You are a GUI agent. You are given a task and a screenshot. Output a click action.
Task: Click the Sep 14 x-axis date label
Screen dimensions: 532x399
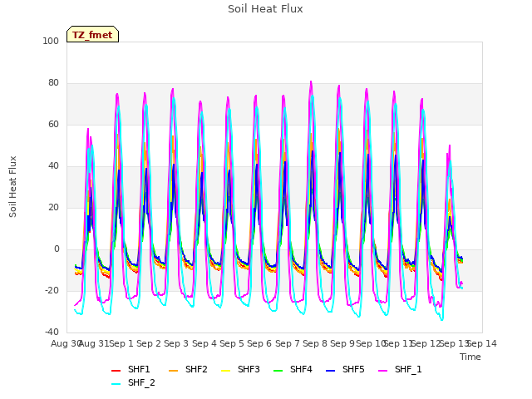point(482,343)
